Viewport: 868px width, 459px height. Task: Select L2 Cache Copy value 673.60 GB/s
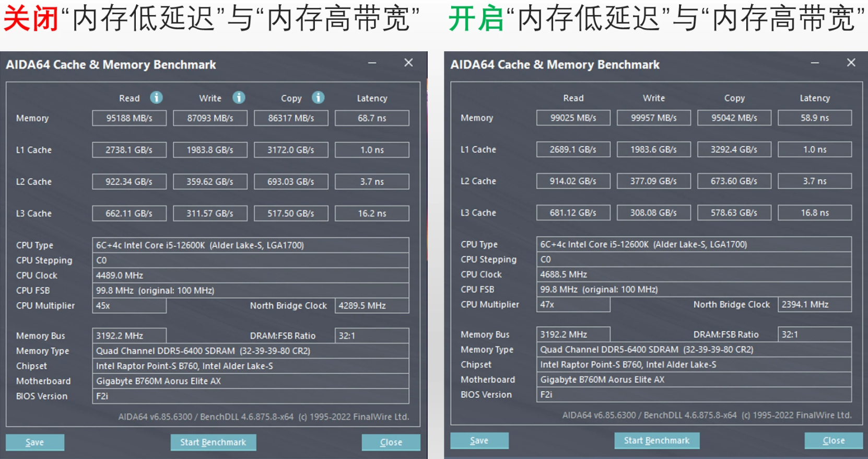pyautogui.click(x=734, y=181)
